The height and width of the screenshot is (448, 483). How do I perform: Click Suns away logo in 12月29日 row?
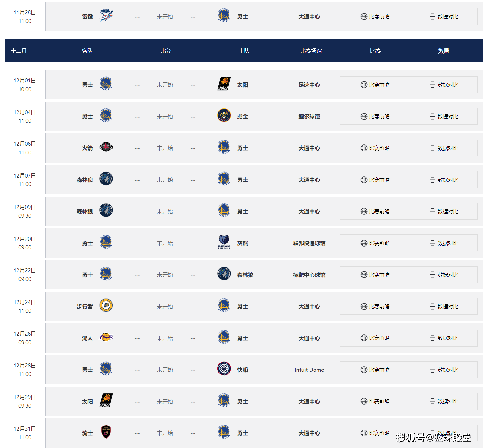pos(106,400)
